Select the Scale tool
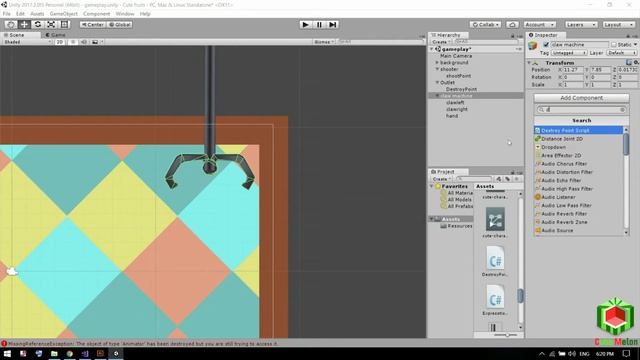640x360 pixels. point(51,24)
